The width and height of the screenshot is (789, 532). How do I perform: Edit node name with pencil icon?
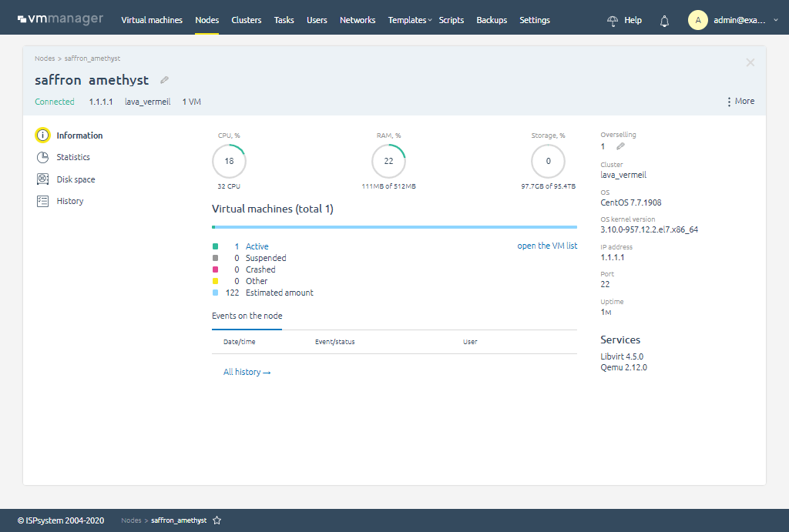164,80
